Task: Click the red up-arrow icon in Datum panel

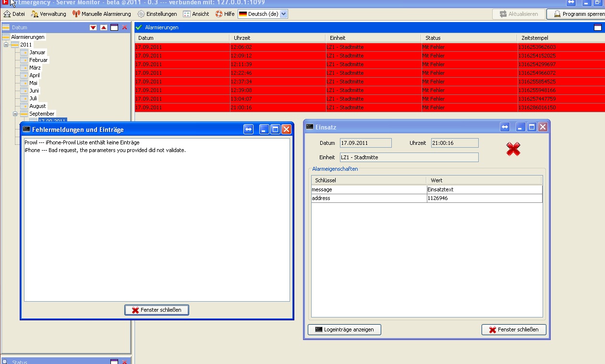Action: [104, 27]
